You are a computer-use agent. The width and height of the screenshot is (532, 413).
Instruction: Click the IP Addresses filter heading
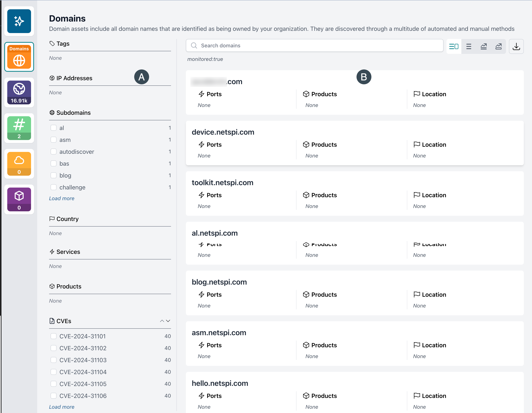[x=74, y=78]
